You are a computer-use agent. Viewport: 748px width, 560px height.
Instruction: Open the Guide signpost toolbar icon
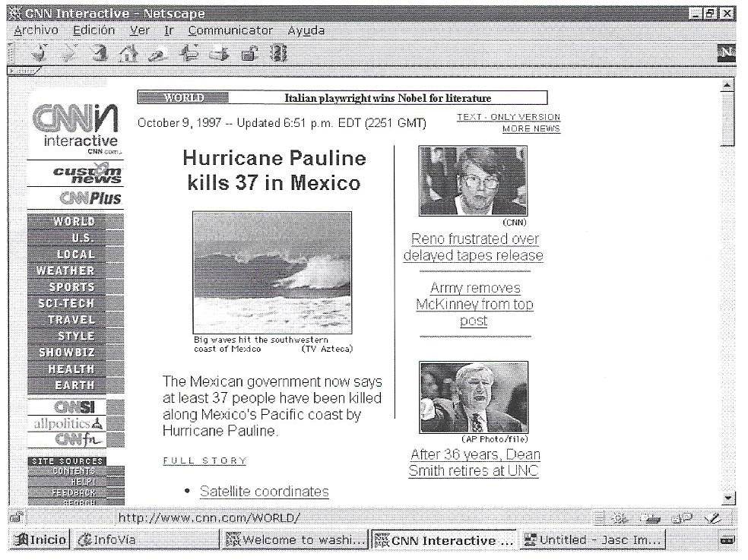pyautogui.click(x=189, y=52)
